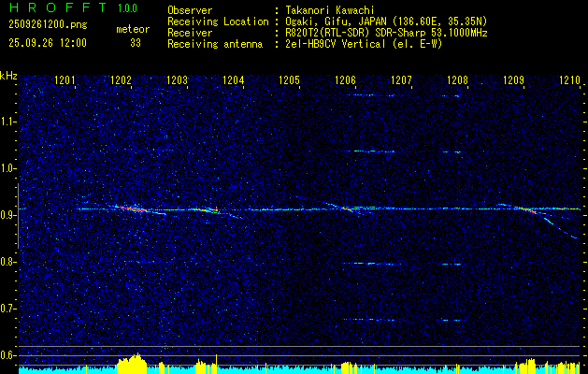Click the 1205 time marker

[290, 79]
